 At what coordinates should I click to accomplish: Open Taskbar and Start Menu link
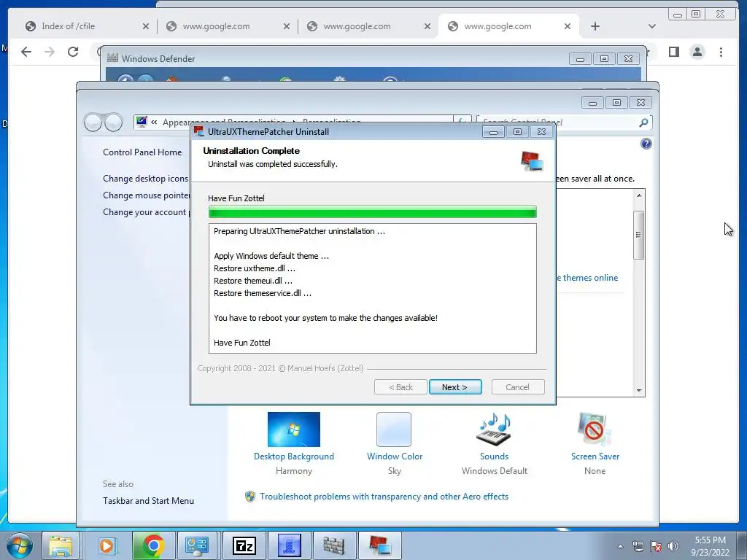click(x=148, y=500)
